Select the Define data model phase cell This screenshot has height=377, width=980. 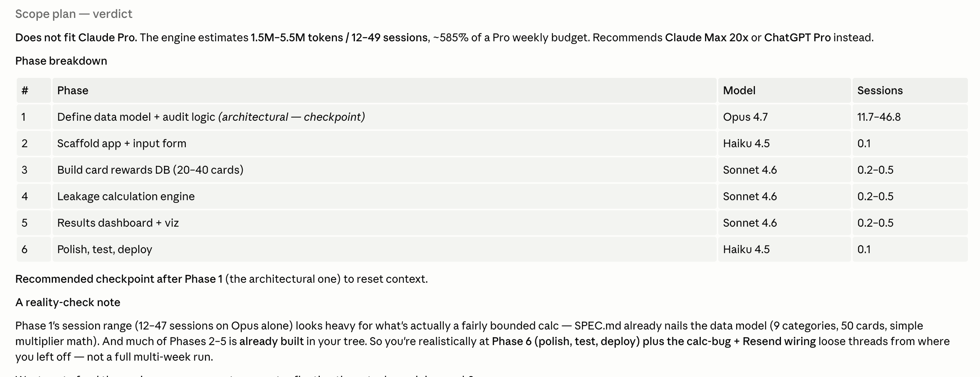coord(384,117)
